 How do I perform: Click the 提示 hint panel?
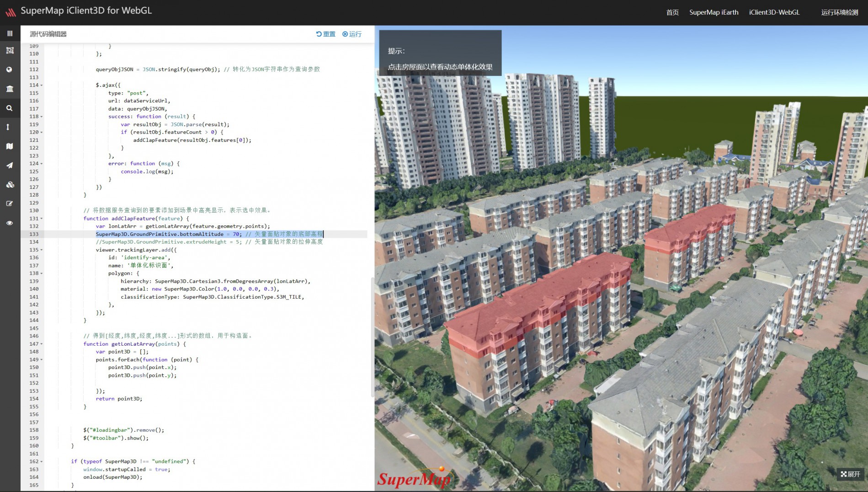coord(440,53)
